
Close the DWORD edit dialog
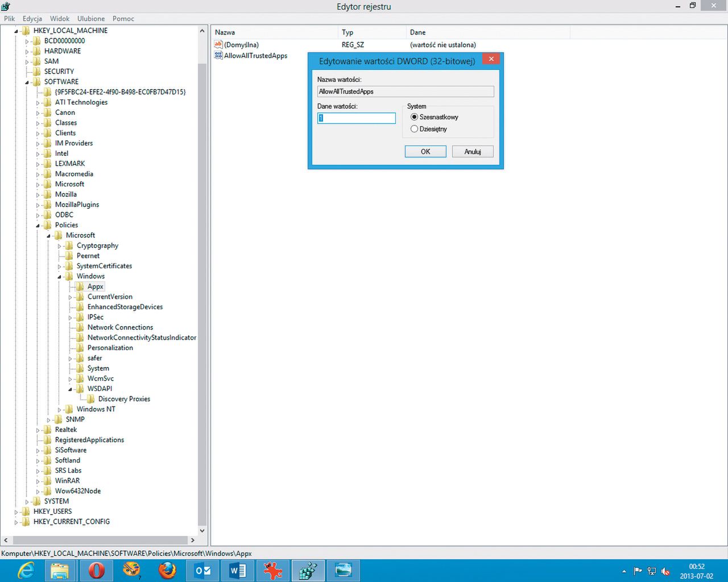point(491,59)
